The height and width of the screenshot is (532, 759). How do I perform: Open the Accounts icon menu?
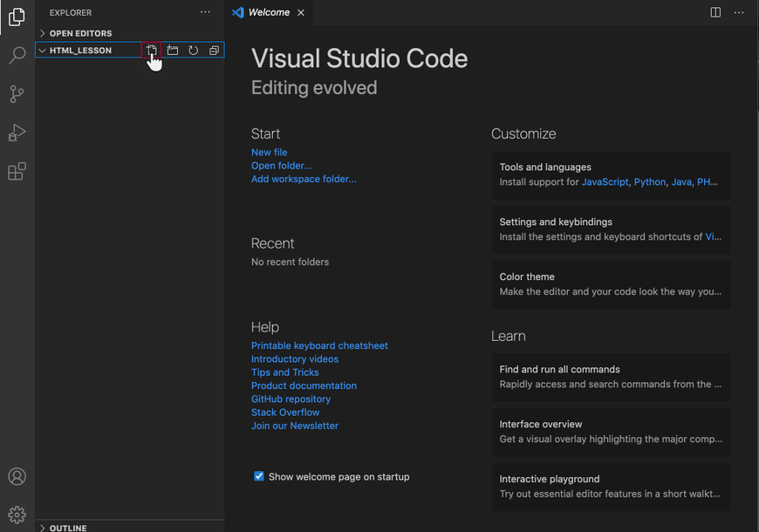[17, 476]
